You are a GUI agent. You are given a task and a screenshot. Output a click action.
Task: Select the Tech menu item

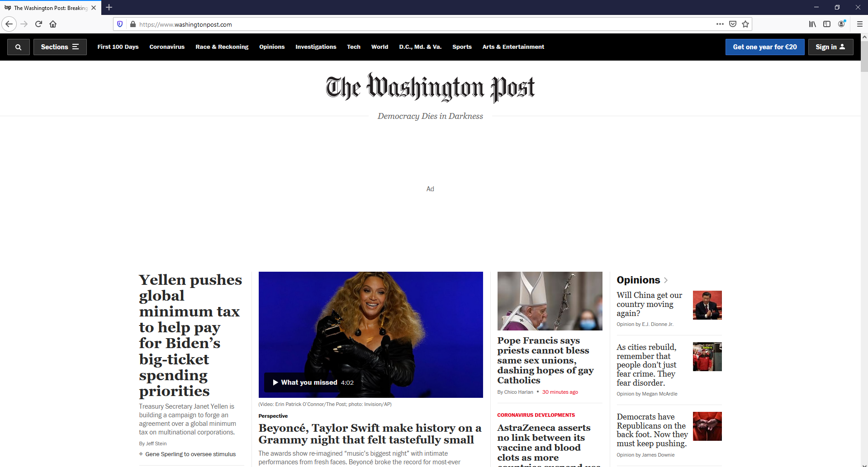(354, 47)
